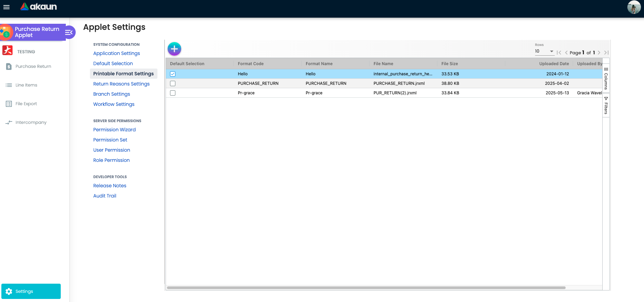Check default selection for Pr-grace
This screenshot has width=644, height=302.
[173, 93]
